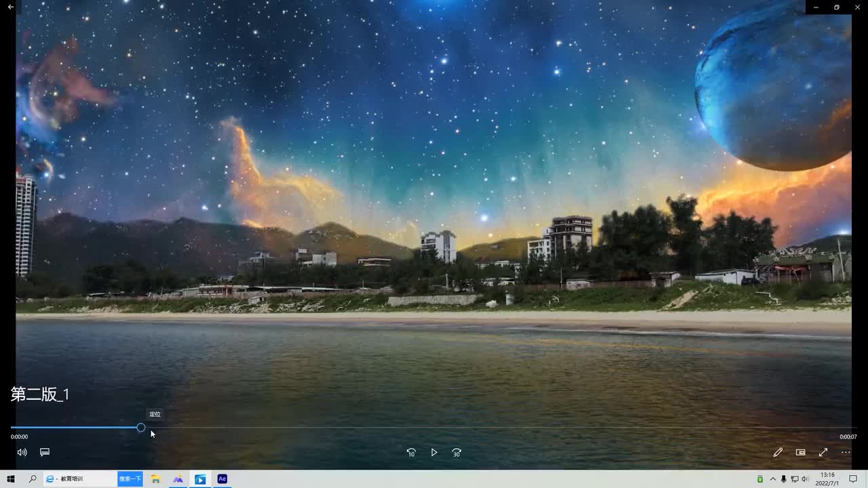Go back with the top-left arrow
This screenshot has height=488, width=868.
[x=10, y=7]
